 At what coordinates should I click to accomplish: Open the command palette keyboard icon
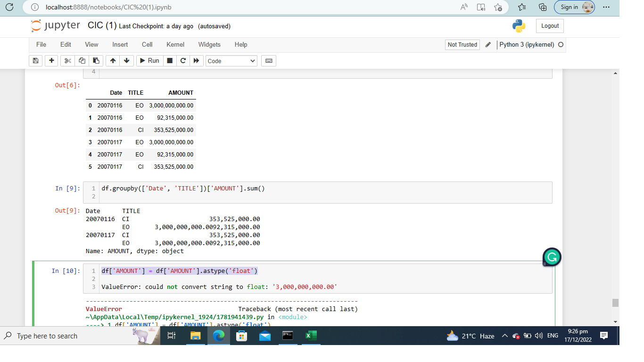tap(269, 61)
